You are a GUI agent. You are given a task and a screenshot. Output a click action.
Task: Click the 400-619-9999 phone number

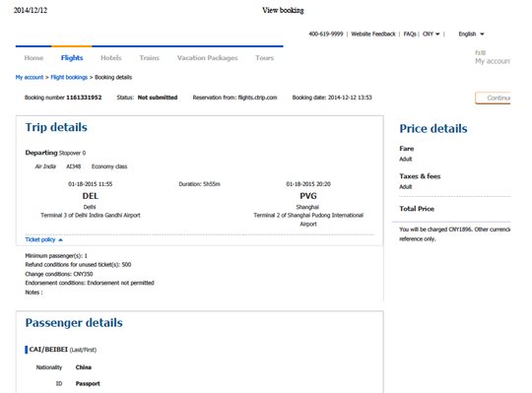coord(326,33)
